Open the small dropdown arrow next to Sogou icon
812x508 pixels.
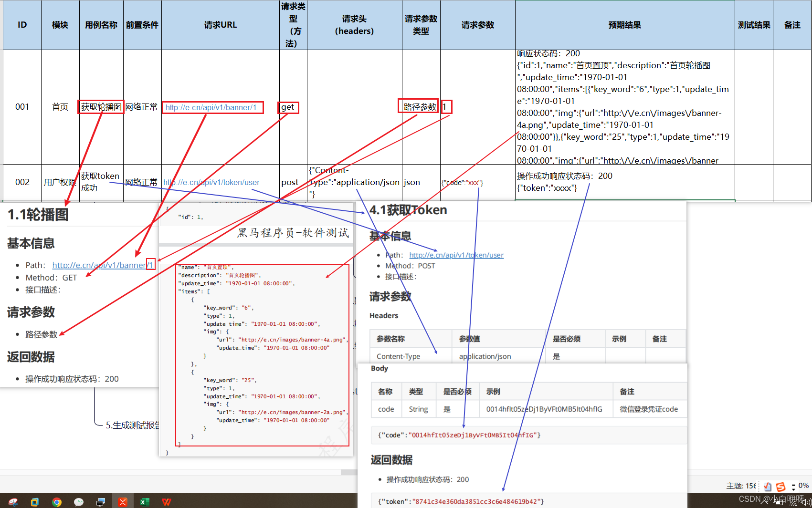coord(793,487)
